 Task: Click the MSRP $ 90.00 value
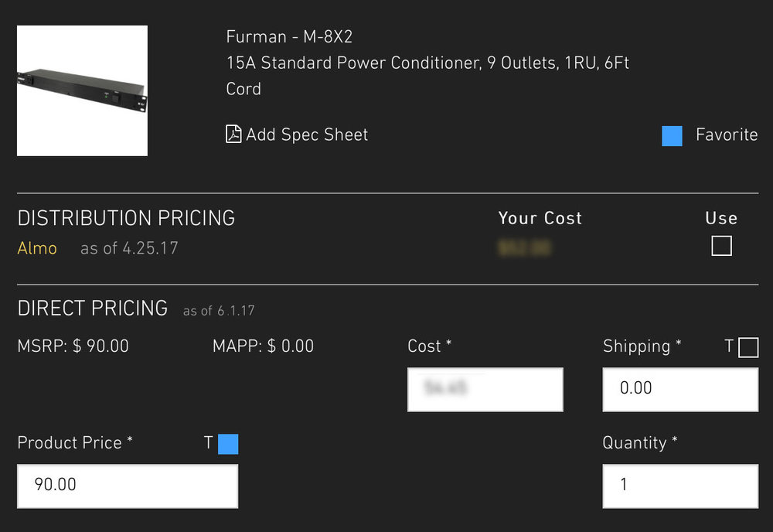(x=73, y=346)
